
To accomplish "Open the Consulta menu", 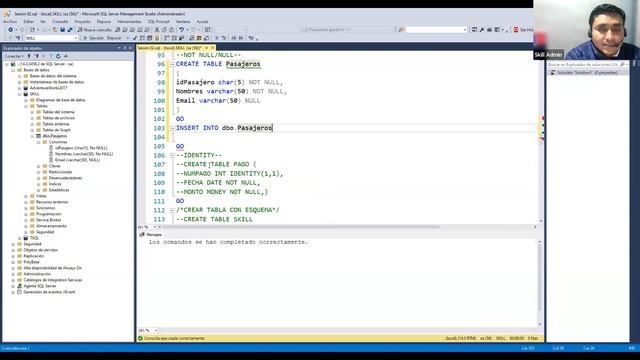I will [x=60, y=22].
